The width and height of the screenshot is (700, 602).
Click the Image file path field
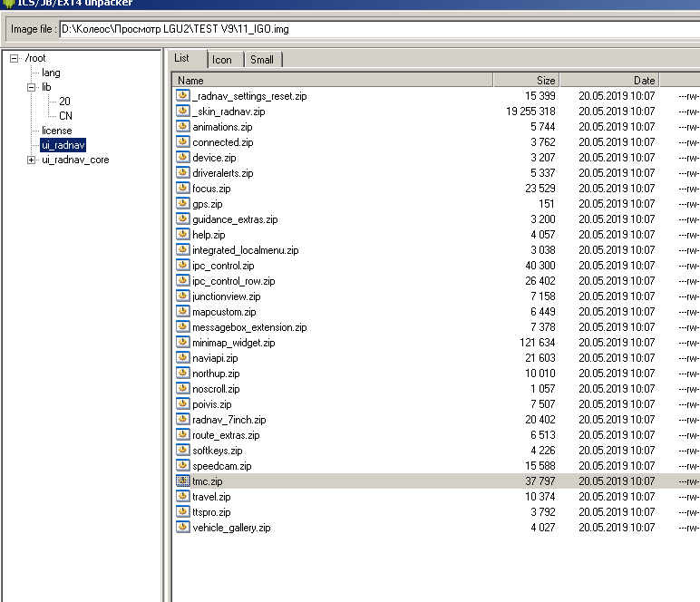click(x=379, y=29)
